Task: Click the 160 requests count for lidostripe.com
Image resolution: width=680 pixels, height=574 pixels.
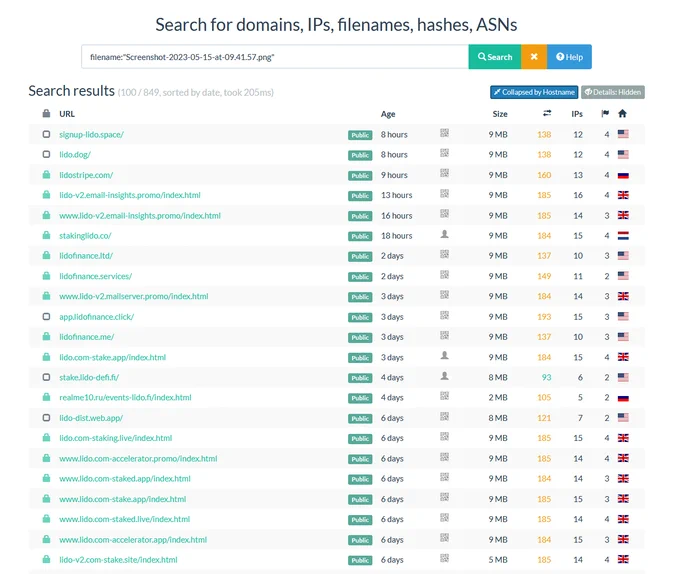Action: coord(544,175)
